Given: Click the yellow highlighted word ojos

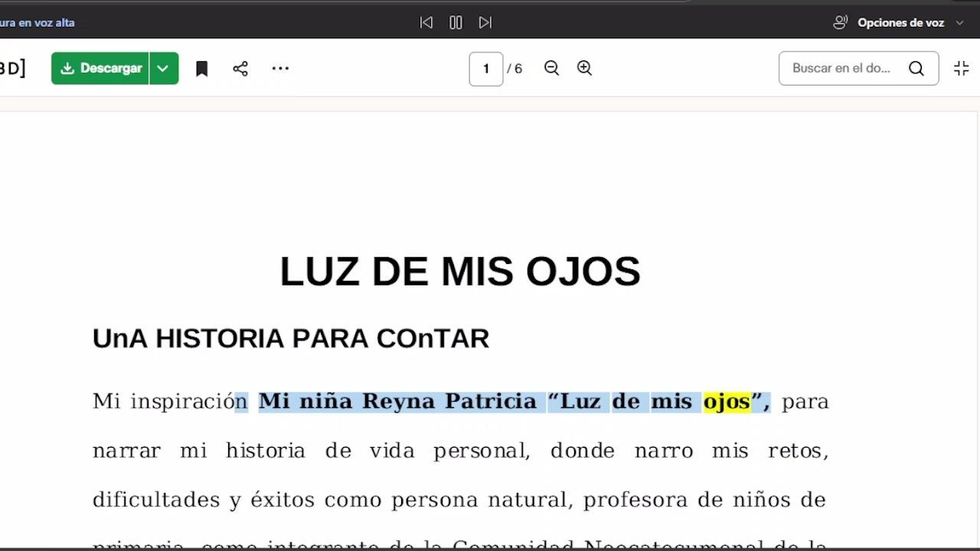Looking at the screenshot, I should pos(726,402).
